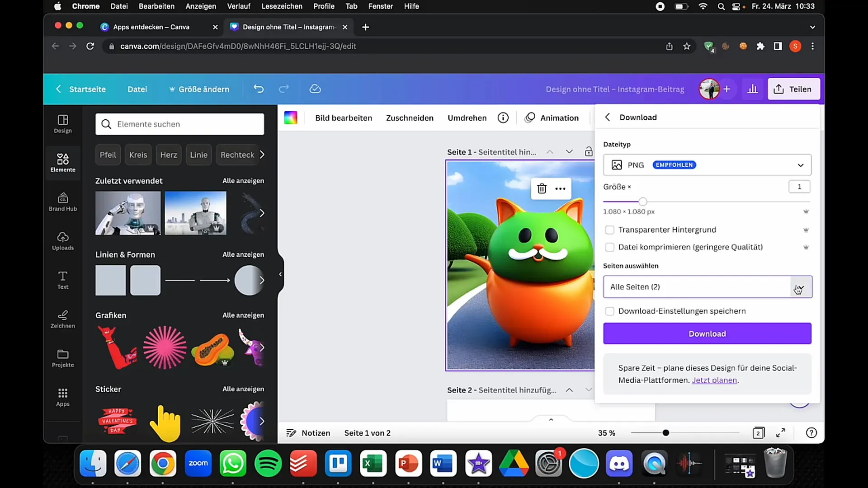The image size is (868, 488).
Task: Show more Linien & Formen arrow
Action: point(262,280)
